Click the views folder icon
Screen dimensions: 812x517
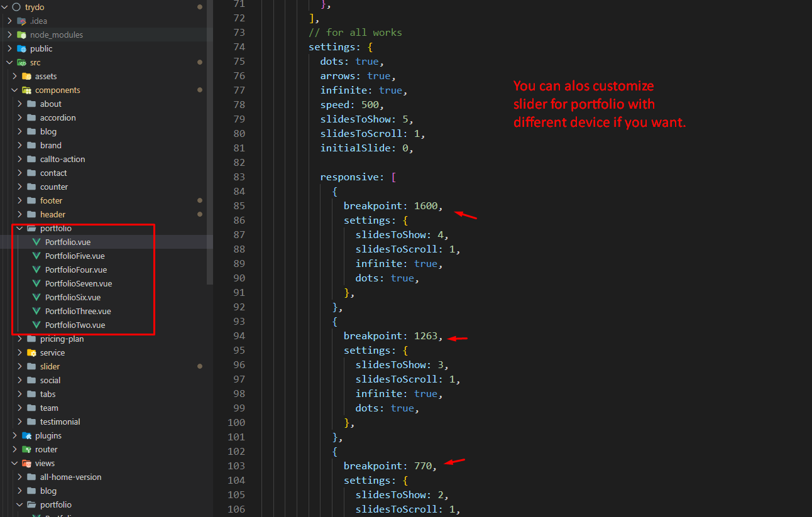coord(26,463)
